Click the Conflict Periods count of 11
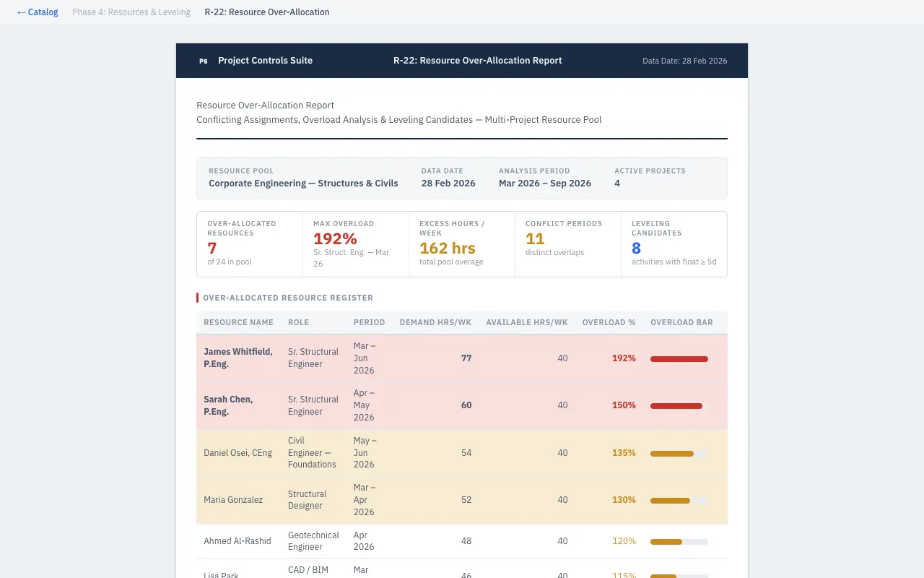The height and width of the screenshot is (578, 924). pyautogui.click(x=534, y=239)
